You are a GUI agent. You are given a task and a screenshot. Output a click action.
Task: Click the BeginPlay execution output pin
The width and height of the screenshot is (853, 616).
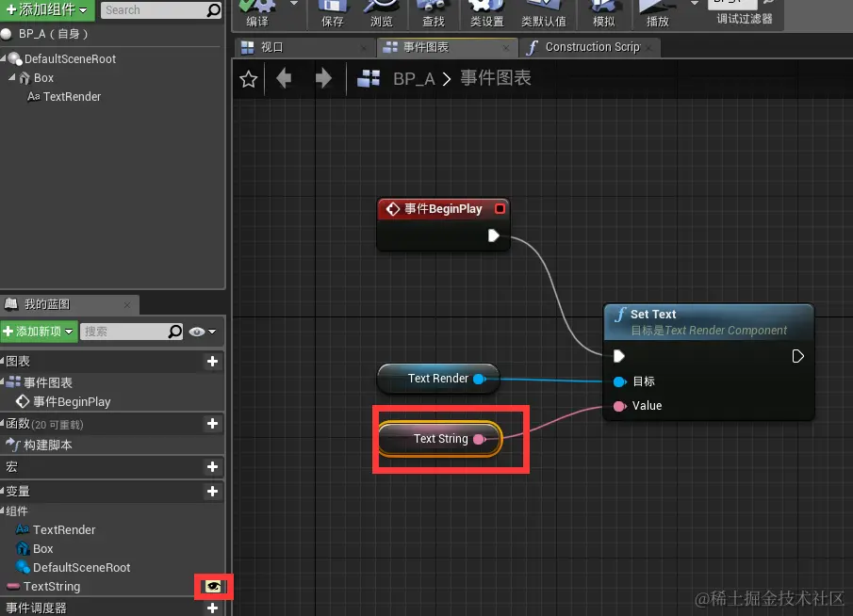click(x=493, y=235)
